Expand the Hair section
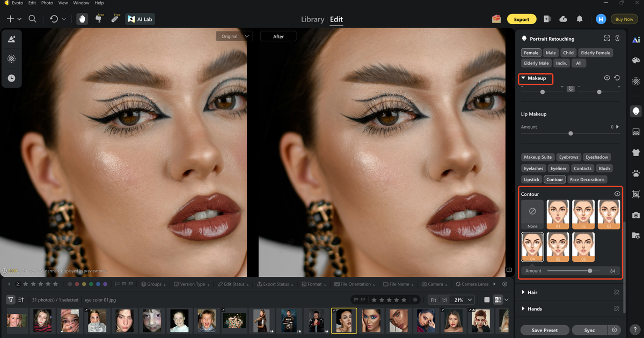Screen dimensions: 644x338 click(x=523, y=292)
